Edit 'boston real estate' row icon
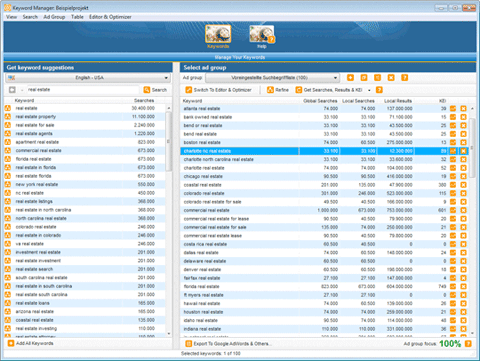The image size is (480, 361). point(453,142)
